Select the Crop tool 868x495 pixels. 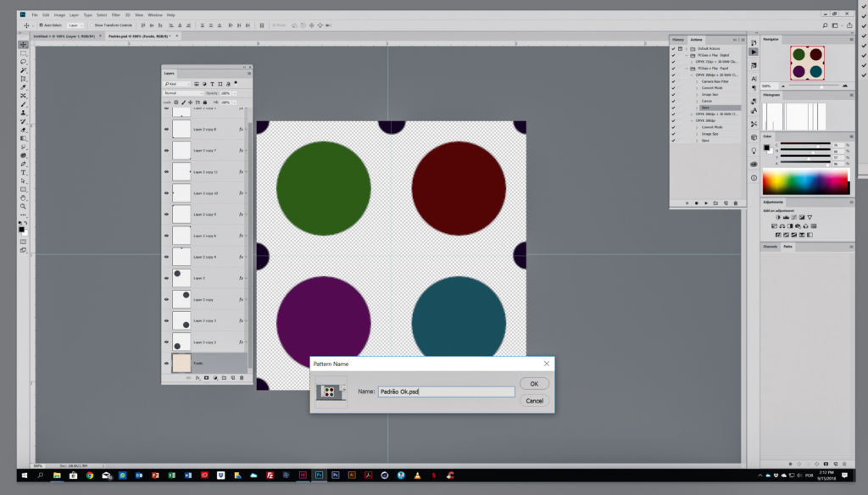pyautogui.click(x=23, y=79)
